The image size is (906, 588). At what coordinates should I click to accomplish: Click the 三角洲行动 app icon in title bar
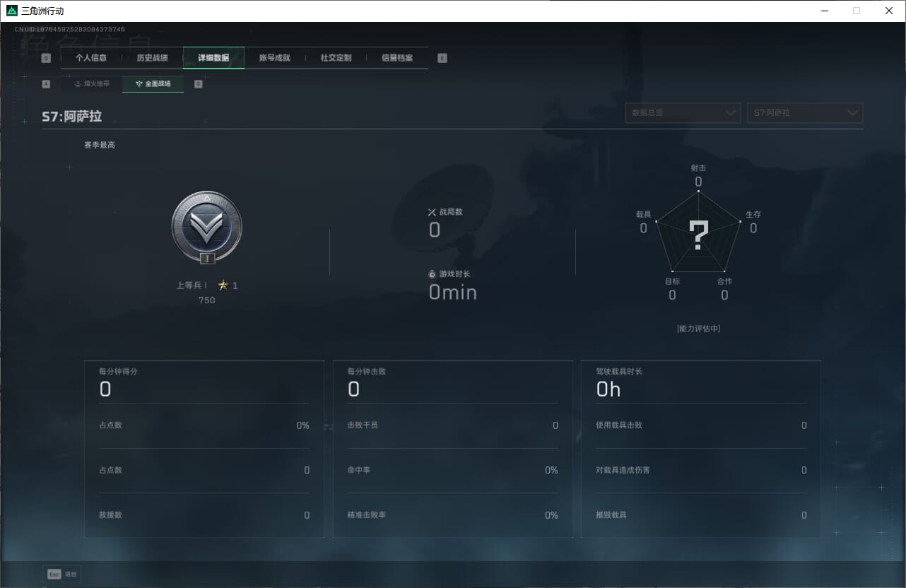[12, 11]
